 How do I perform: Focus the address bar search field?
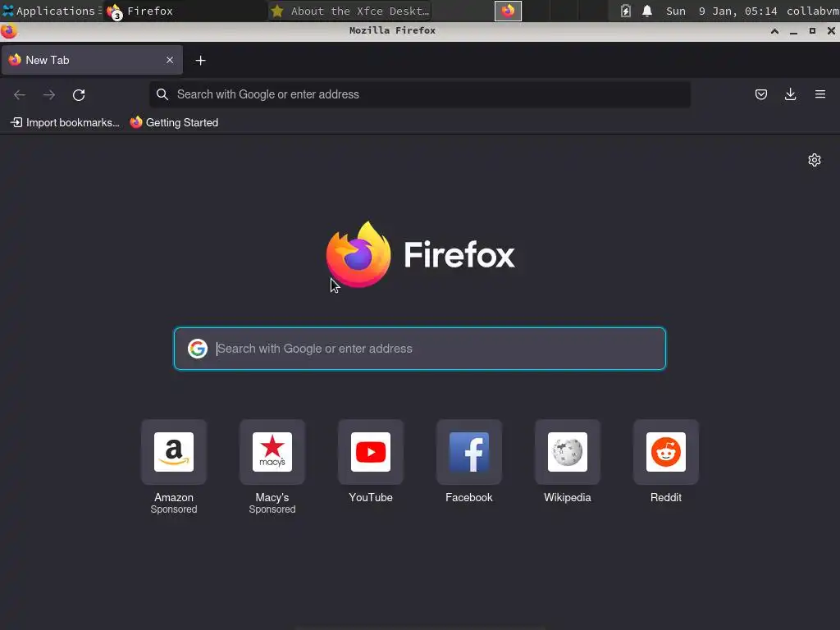coord(420,94)
